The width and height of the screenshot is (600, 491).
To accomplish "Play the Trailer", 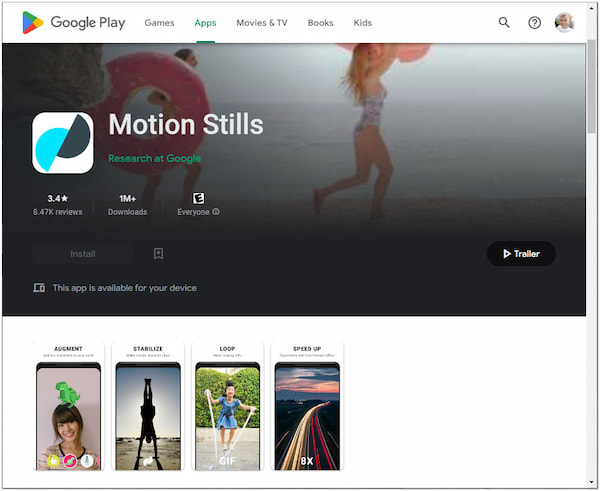I will 521,254.
